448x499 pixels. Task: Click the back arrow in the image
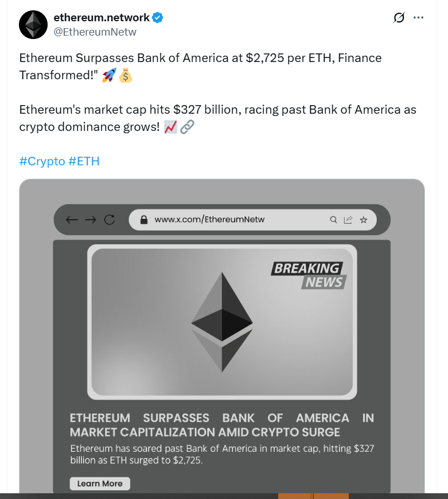pyautogui.click(x=72, y=219)
